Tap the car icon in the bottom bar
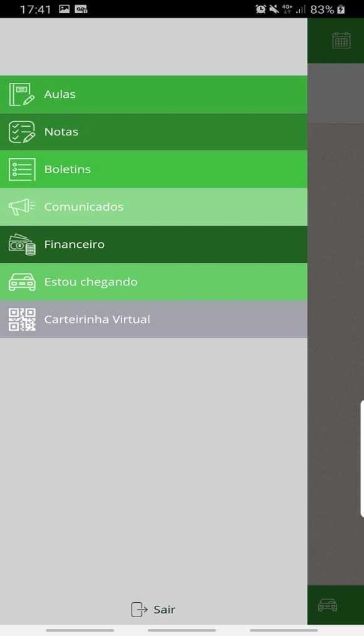 coord(328,605)
